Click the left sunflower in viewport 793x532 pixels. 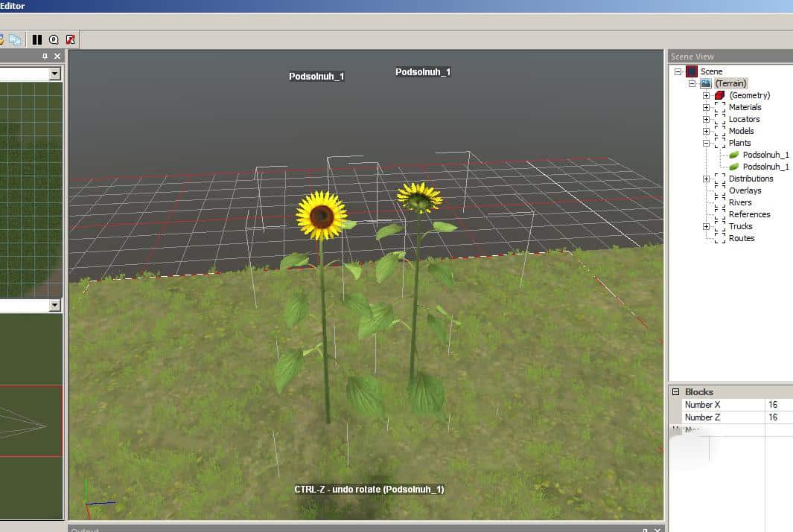[x=322, y=216]
